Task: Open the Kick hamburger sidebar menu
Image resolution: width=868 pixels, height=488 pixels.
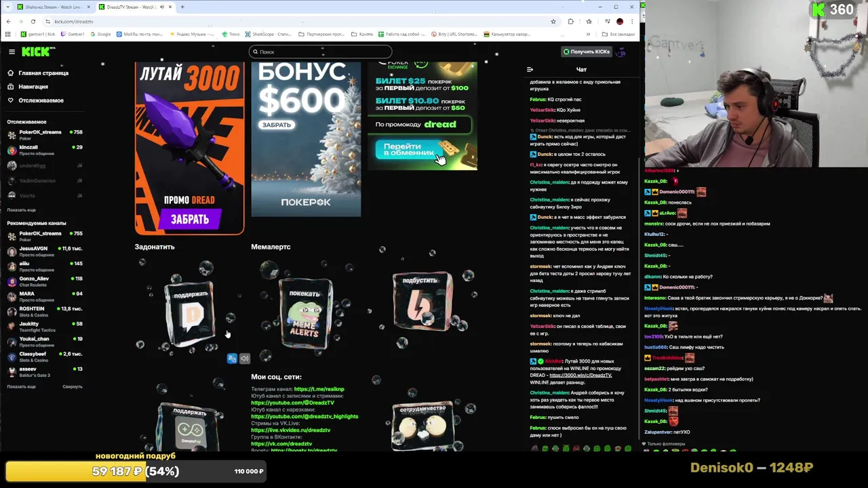Action: pos(12,52)
